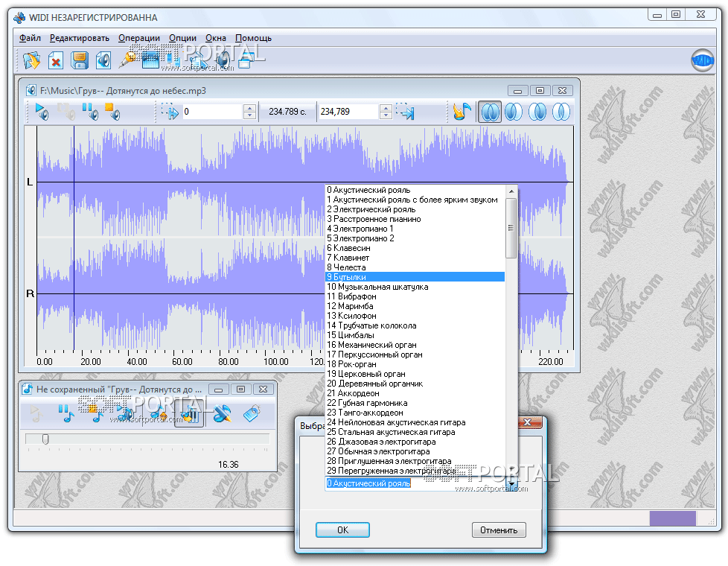Select 2 Электрический рояль
Image resolution: width=728 pixels, height=566 pixels.
click(415, 209)
